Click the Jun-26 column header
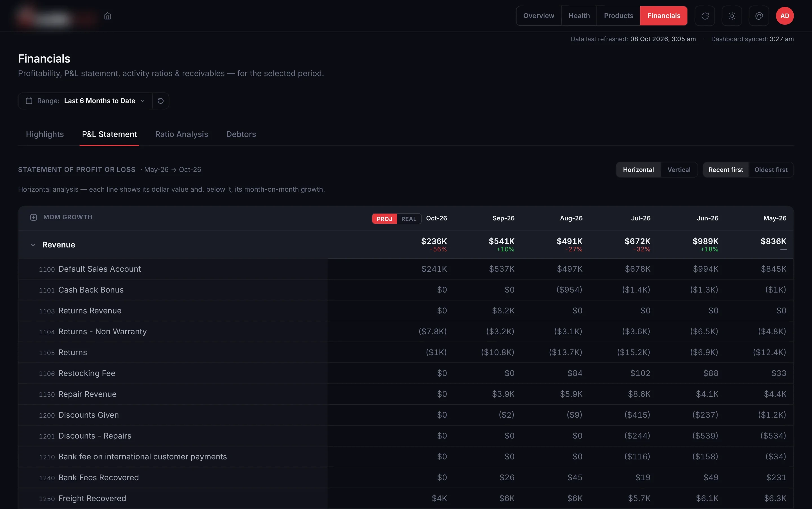 pos(708,218)
